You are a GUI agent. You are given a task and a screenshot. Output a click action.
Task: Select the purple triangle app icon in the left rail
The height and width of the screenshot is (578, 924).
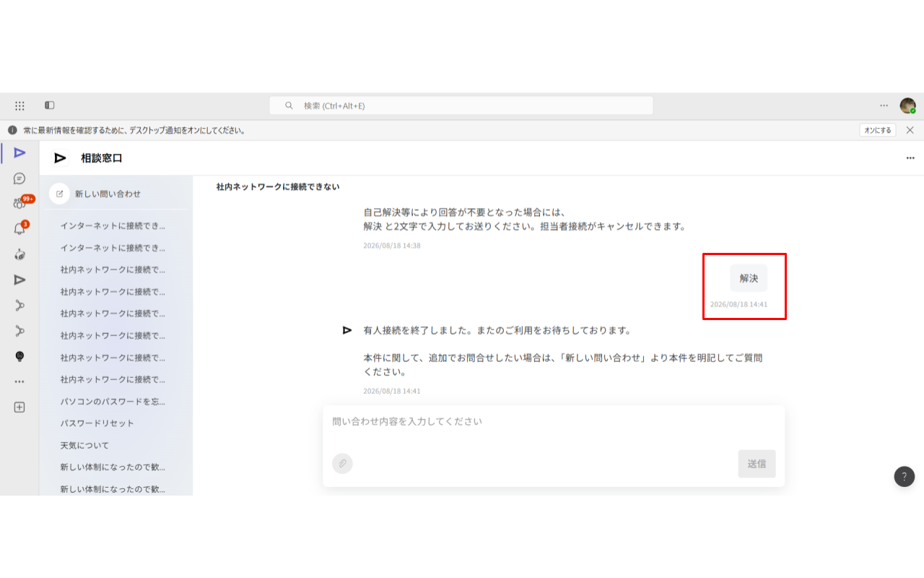(x=19, y=152)
